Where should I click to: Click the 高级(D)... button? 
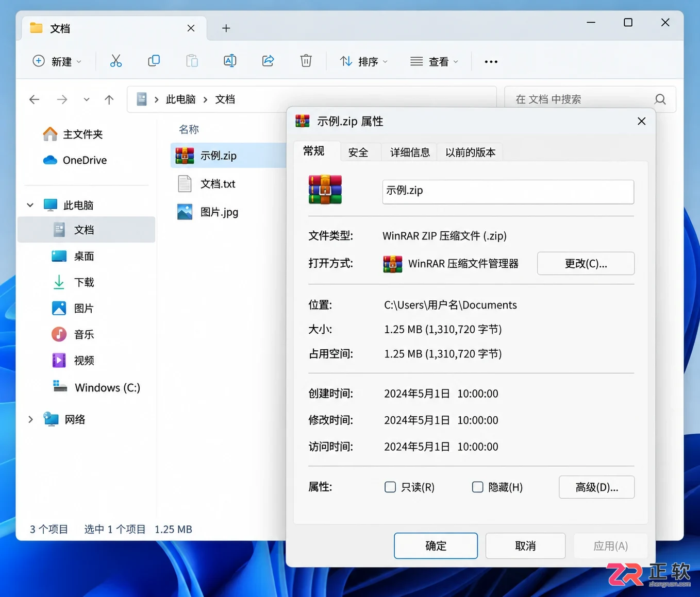596,487
